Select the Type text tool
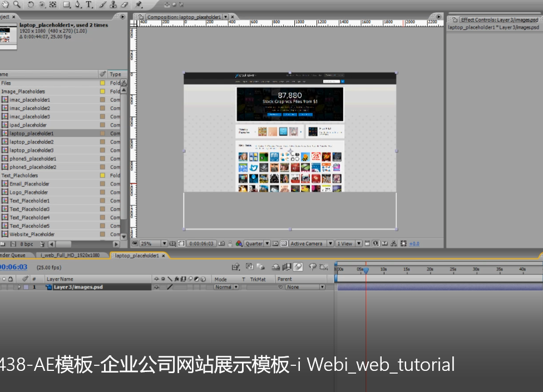The image size is (543, 392). pos(89,4)
